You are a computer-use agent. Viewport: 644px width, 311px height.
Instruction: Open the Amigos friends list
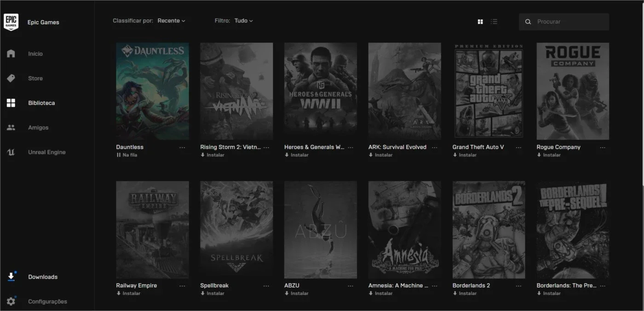point(38,127)
